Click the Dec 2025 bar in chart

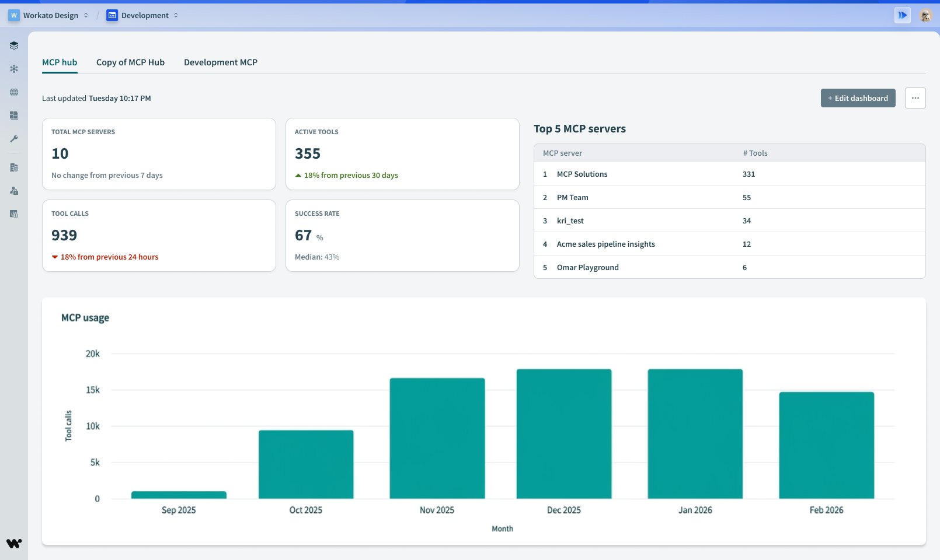tap(564, 434)
